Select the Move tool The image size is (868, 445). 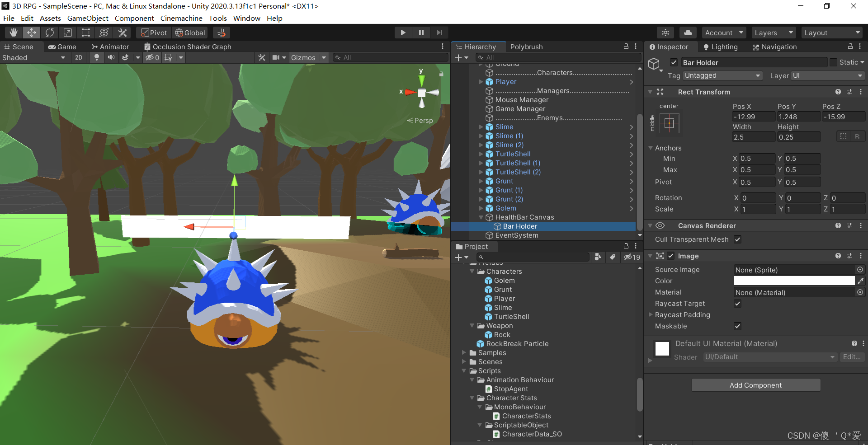31,32
